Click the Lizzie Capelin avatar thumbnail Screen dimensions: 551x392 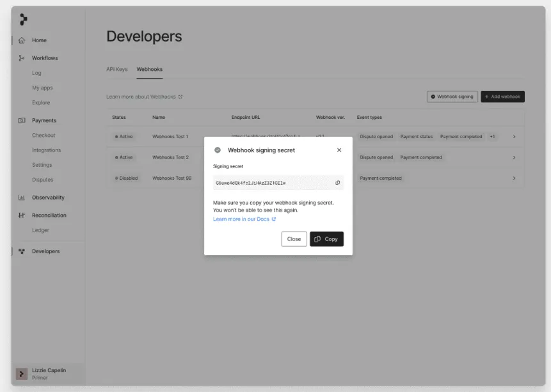pos(21,373)
